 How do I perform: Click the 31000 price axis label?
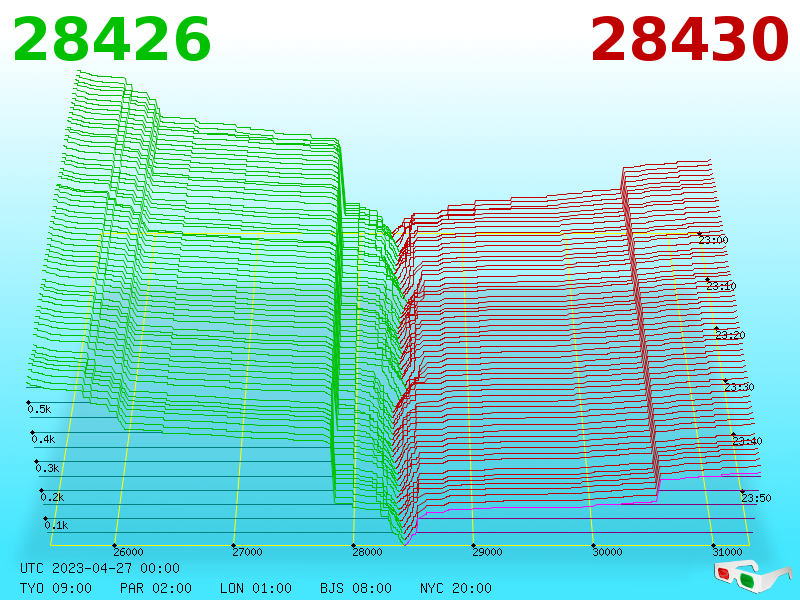click(727, 552)
